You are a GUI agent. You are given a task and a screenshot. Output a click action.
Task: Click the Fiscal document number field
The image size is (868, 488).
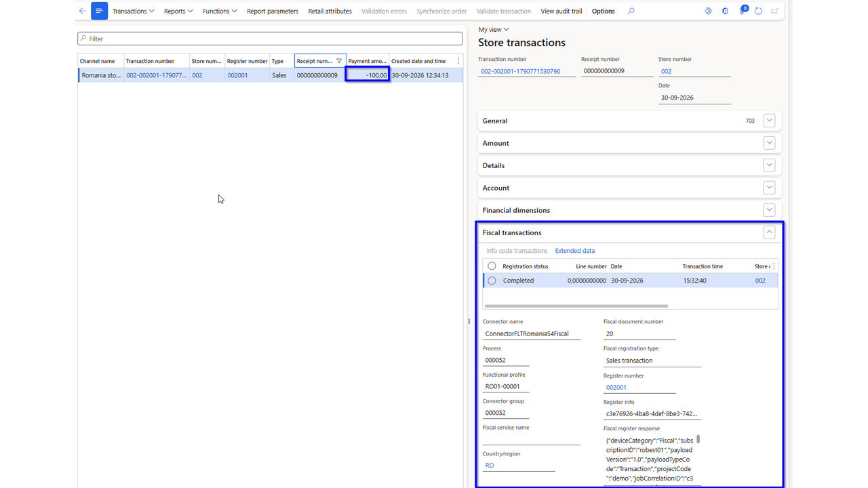tap(639, 333)
